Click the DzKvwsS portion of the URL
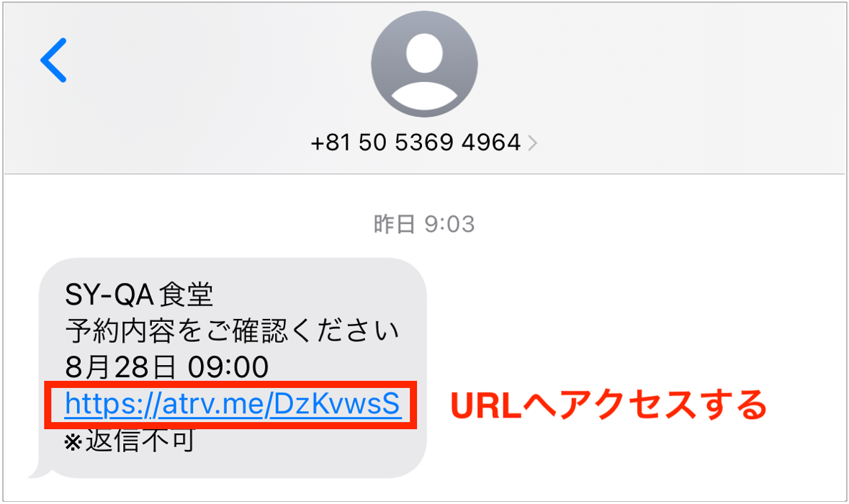This screenshot has height=504, width=849. 336,403
